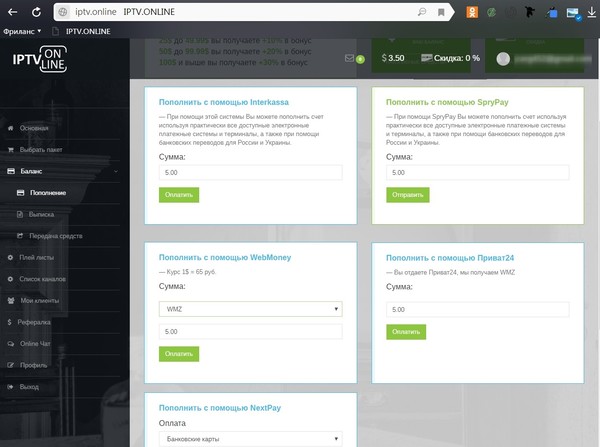Open the blue bucket extension icon

551,13
